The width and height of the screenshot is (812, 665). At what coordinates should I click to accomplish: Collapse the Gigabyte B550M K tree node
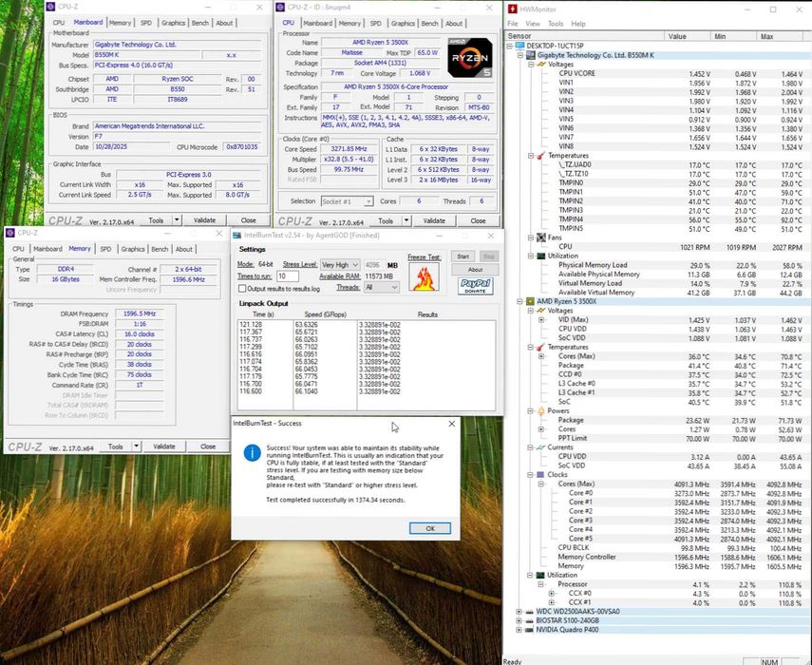tap(520, 55)
